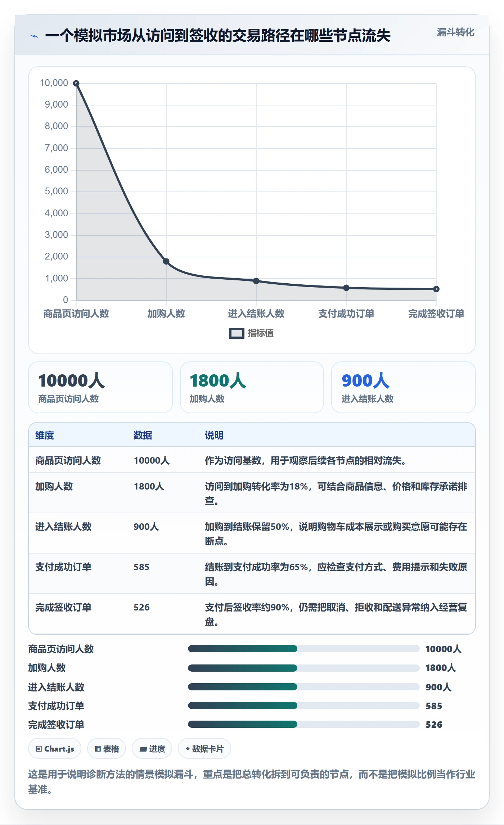Click the 进入结账人数 x-axis label
504x825 pixels.
tap(256, 314)
